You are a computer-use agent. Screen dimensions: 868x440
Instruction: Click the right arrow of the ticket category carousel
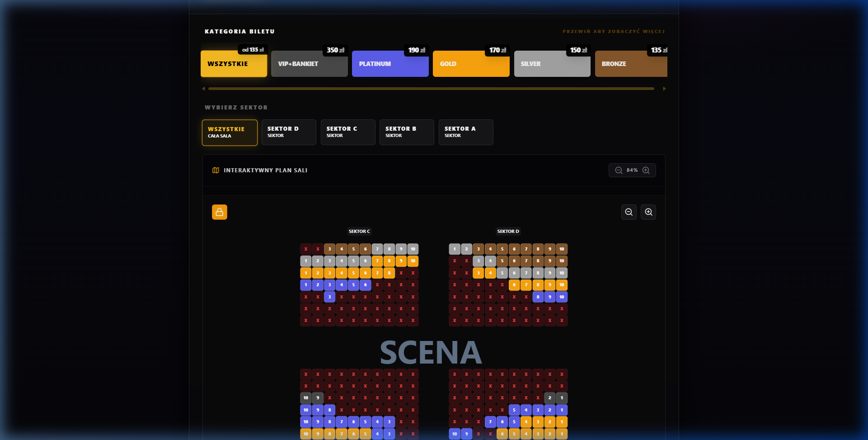(x=664, y=89)
